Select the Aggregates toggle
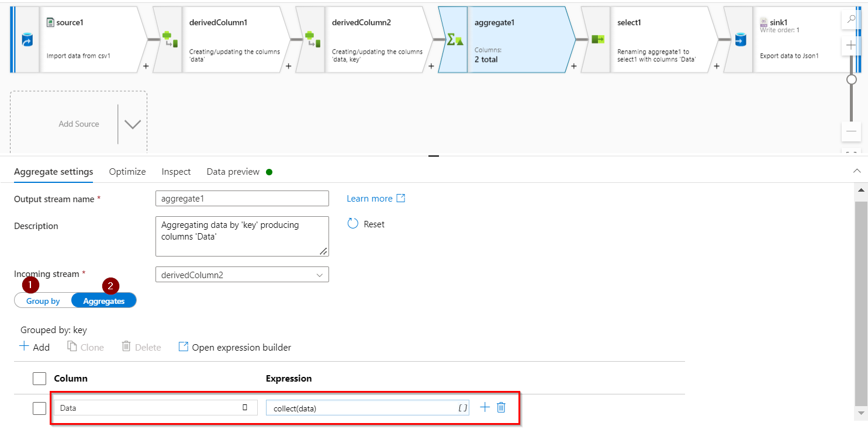 [104, 301]
